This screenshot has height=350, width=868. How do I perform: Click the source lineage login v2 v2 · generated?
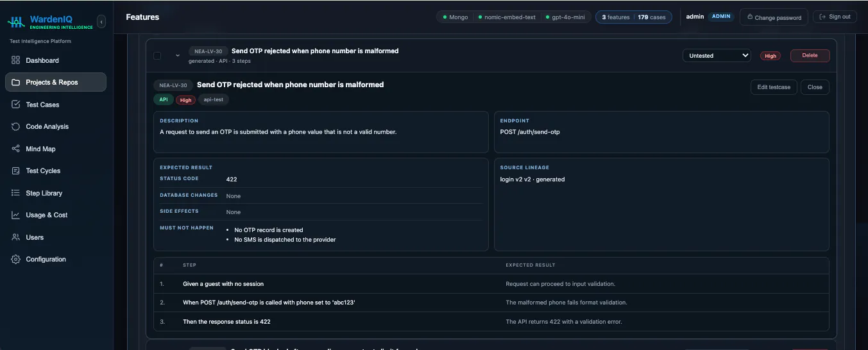[x=532, y=179]
